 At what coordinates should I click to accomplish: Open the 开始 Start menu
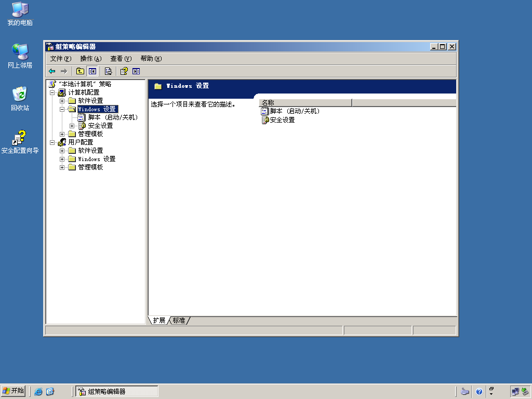[13, 391]
